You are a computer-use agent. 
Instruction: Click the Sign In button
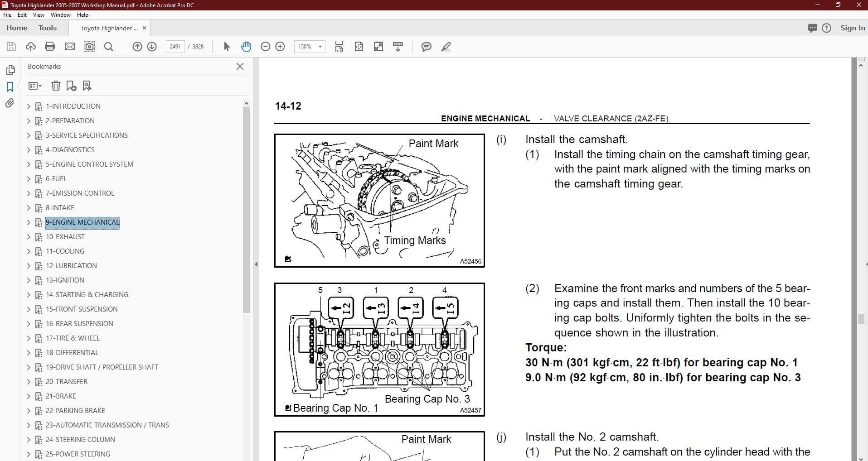tap(853, 28)
